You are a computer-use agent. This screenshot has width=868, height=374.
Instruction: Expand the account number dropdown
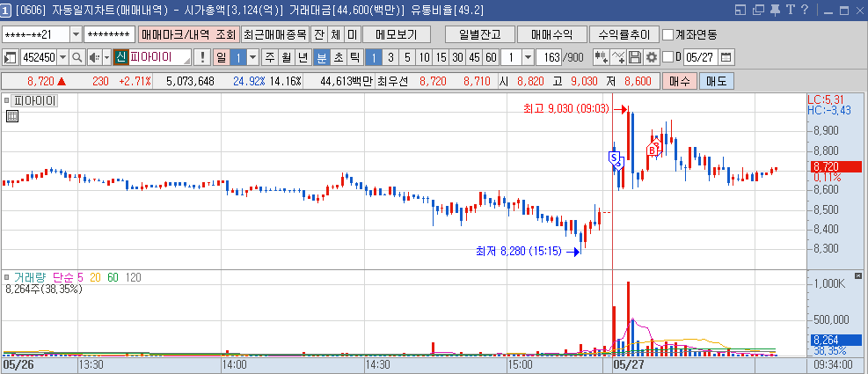tap(75, 35)
